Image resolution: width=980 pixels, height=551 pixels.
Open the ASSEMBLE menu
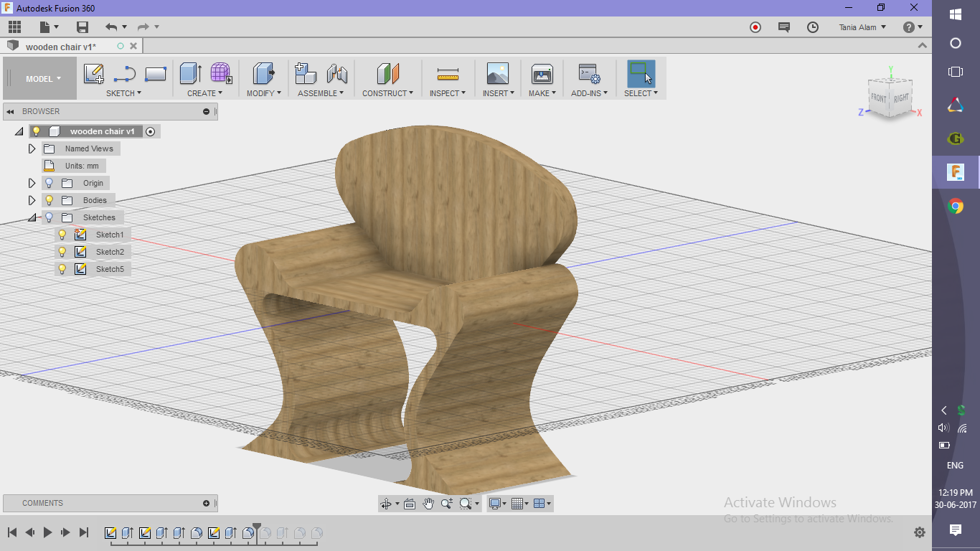click(321, 93)
